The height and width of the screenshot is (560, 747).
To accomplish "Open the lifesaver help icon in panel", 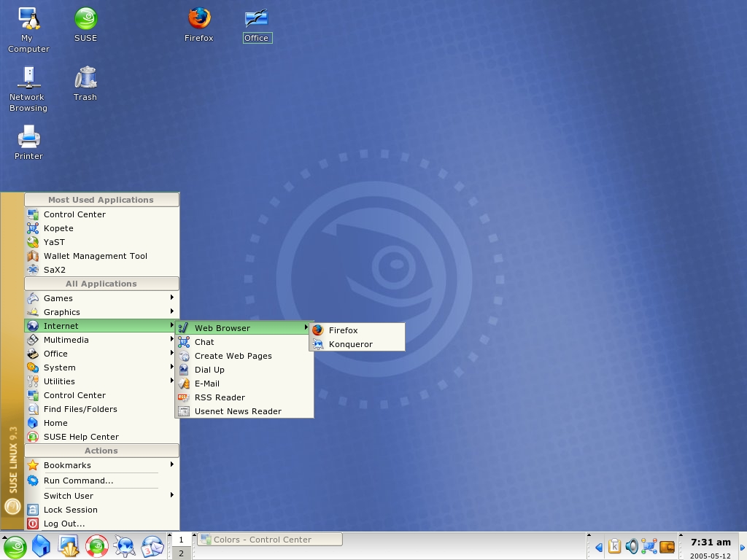I will tap(97, 546).
